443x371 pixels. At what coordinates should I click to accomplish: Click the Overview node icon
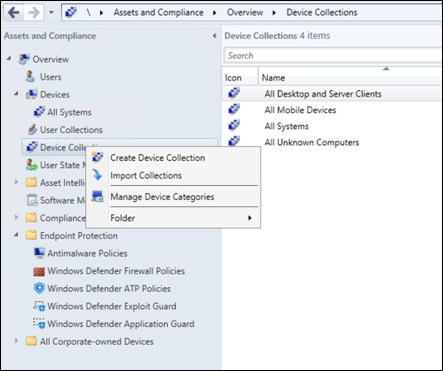(x=24, y=59)
